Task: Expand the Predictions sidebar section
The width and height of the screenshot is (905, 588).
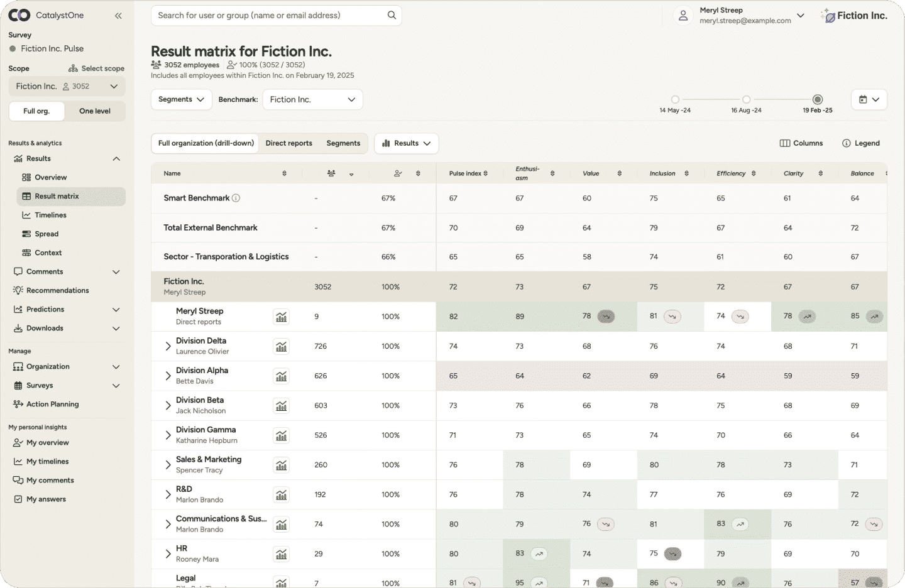Action: (116, 310)
